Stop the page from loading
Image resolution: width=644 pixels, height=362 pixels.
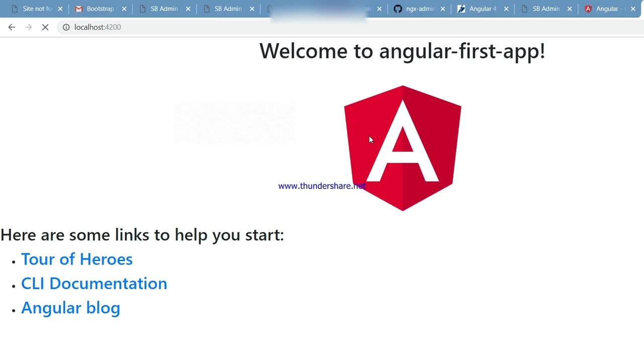coord(45,27)
